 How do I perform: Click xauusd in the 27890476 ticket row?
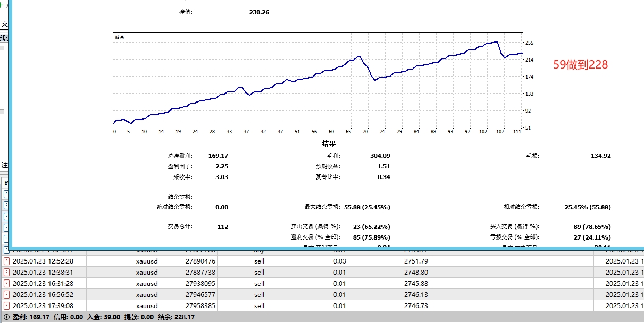[147, 261]
